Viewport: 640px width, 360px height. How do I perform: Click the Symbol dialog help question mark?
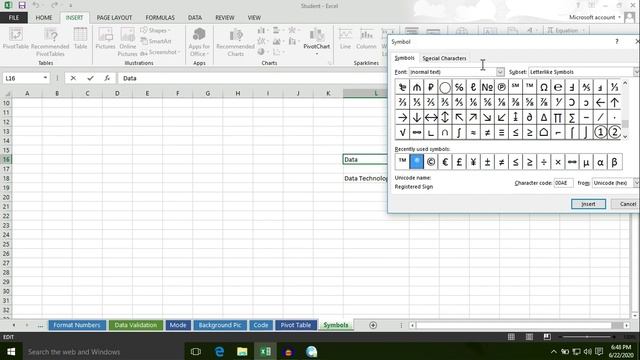pyautogui.click(x=617, y=42)
